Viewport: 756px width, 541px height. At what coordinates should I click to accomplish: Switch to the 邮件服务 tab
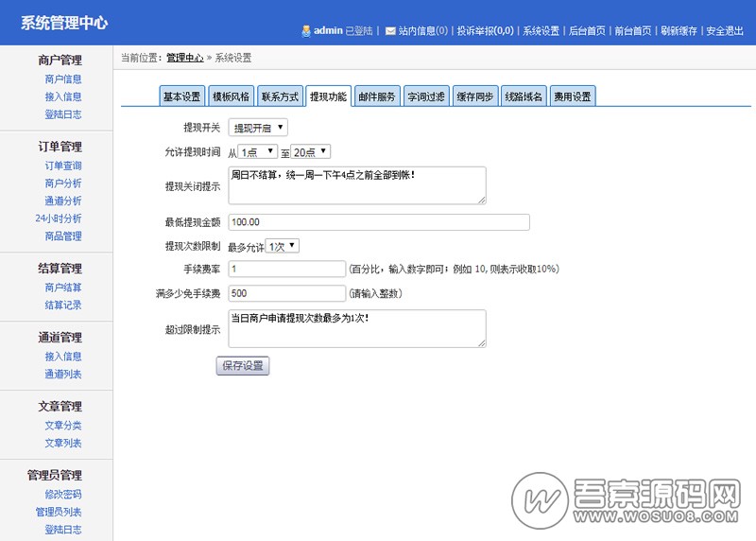tap(377, 96)
